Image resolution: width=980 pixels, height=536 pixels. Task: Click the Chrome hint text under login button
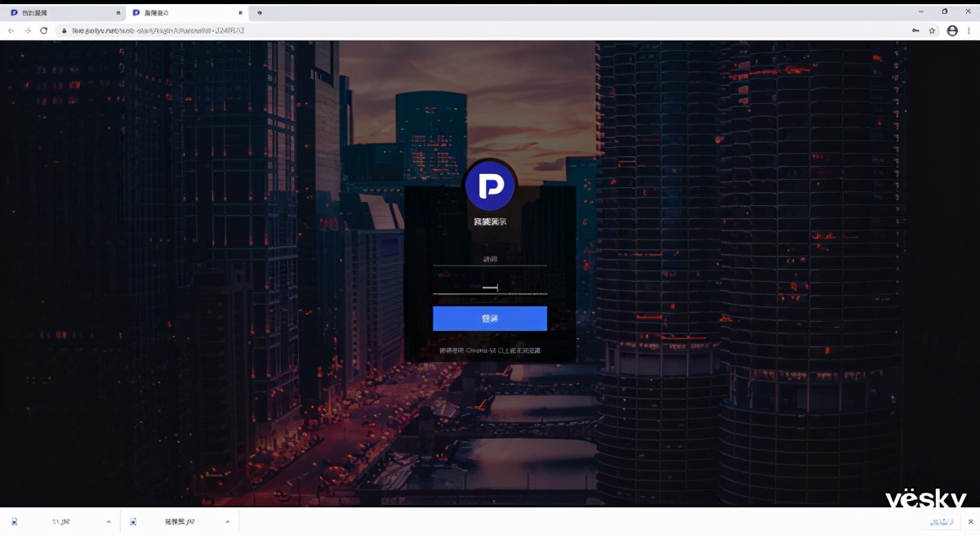(490, 350)
